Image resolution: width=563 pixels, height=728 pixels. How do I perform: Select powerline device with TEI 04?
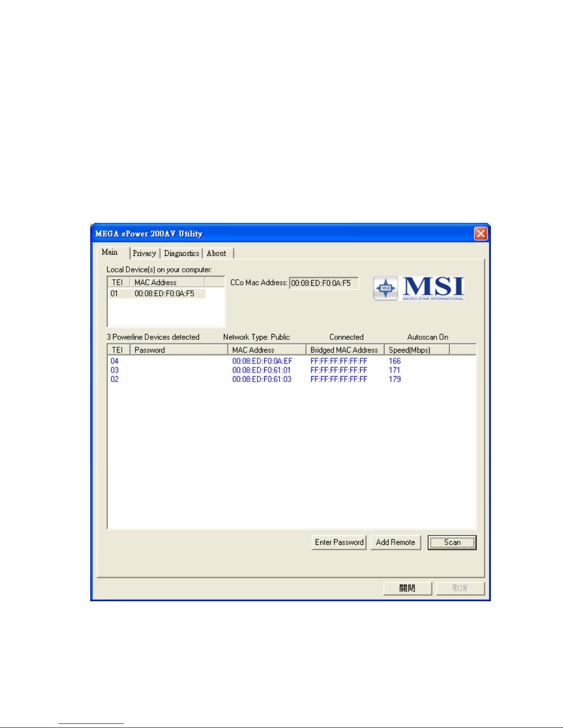tap(114, 361)
